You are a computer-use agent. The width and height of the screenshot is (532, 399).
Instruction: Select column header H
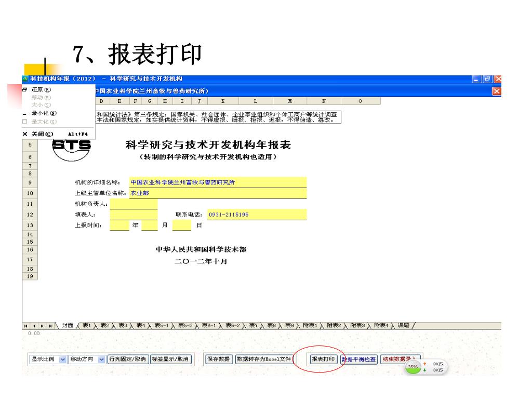pyautogui.click(x=165, y=101)
